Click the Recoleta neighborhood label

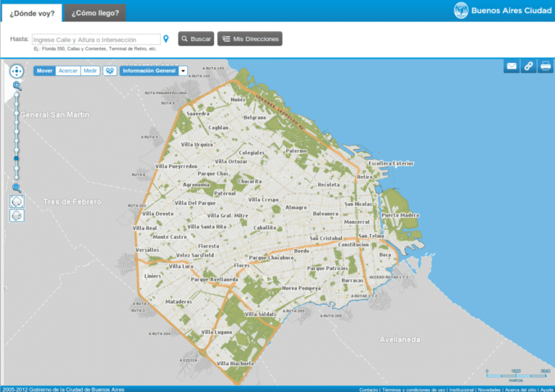[x=329, y=185]
